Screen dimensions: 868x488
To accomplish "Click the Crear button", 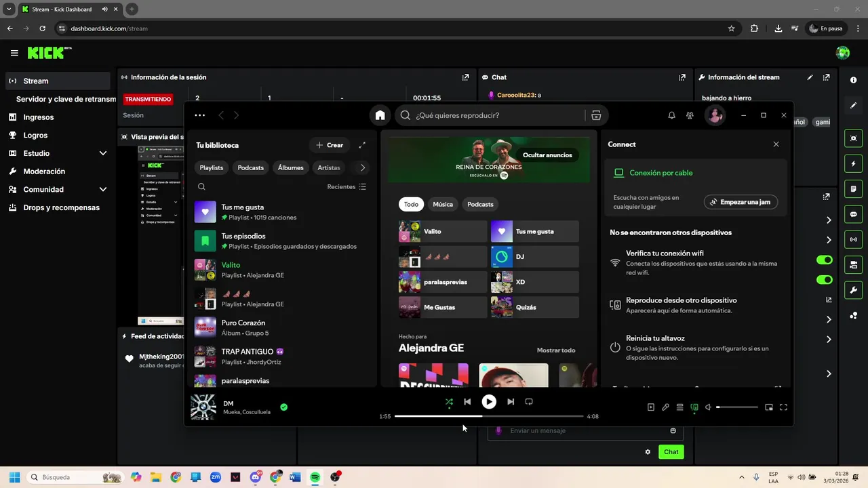I will click(330, 145).
